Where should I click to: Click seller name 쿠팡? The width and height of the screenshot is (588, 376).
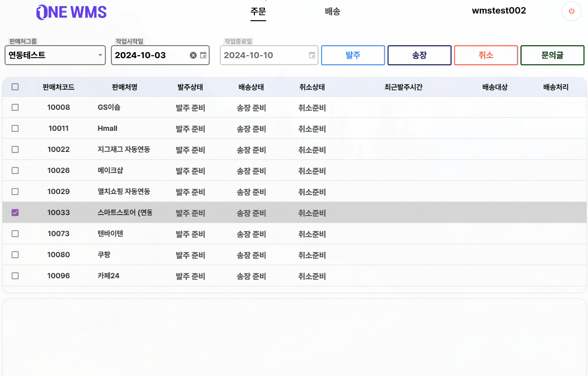tap(104, 255)
